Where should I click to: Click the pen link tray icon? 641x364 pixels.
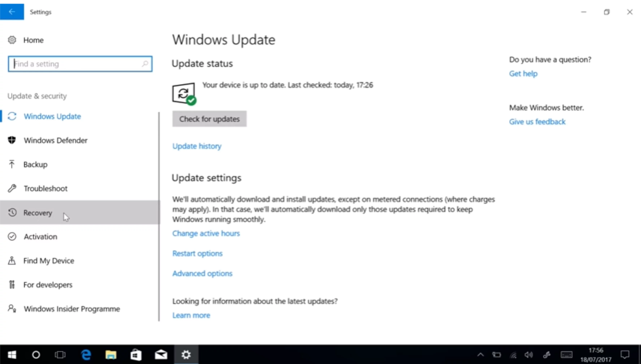coord(547,354)
